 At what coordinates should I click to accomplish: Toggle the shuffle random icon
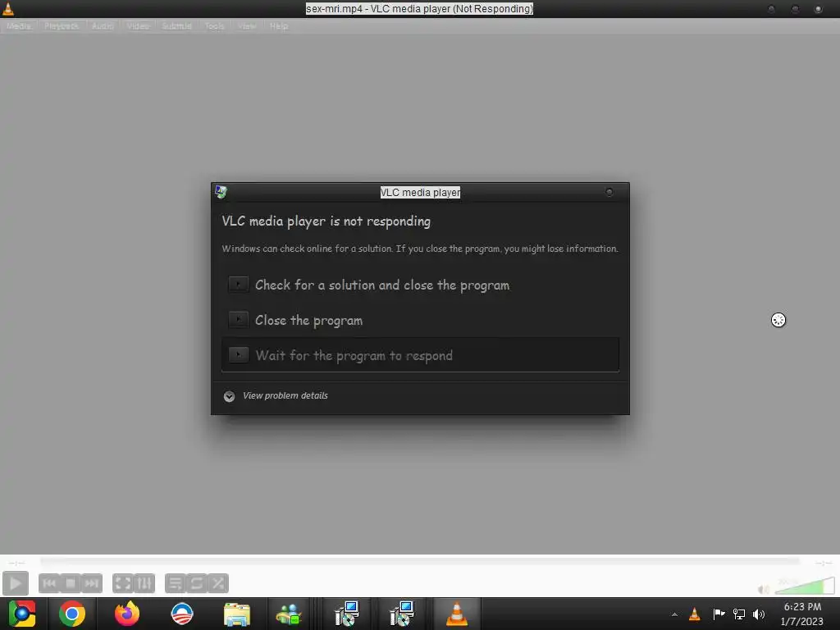(x=218, y=583)
